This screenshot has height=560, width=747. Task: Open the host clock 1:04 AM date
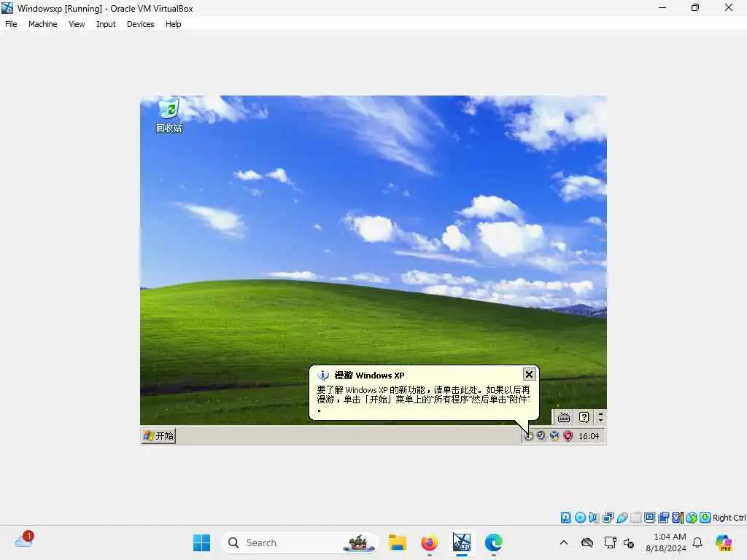pos(666,542)
